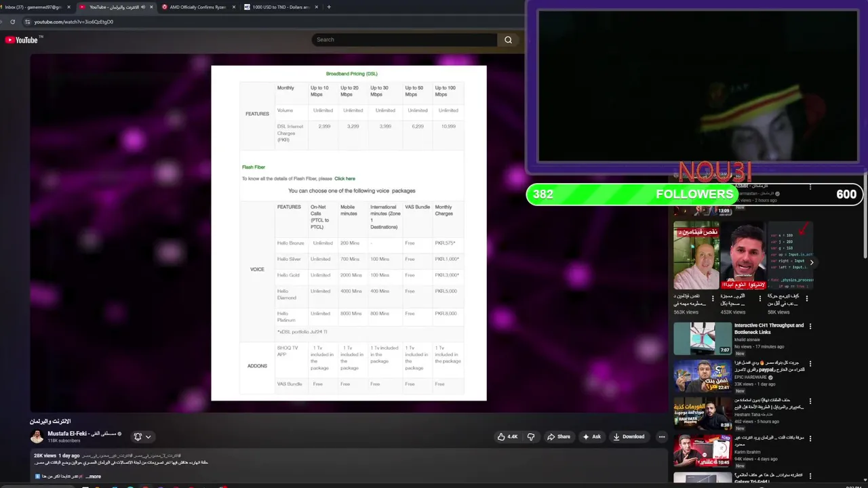Like the video (4.4K thumbs up)
The height and width of the screenshot is (488, 868).
pos(508,436)
